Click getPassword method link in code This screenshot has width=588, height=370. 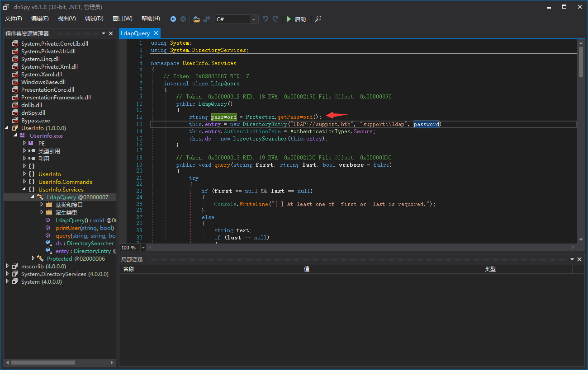point(295,117)
